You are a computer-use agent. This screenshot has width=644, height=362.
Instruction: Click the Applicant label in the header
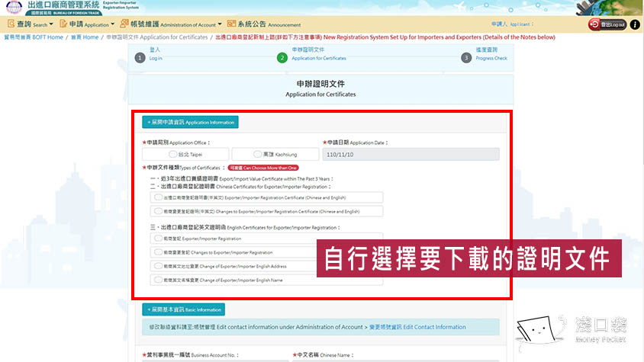click(512, 24)
